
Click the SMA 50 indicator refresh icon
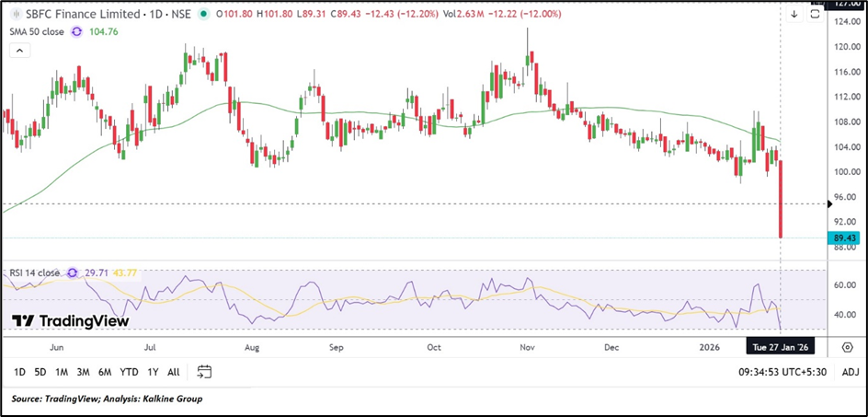(x=76, y=31)
